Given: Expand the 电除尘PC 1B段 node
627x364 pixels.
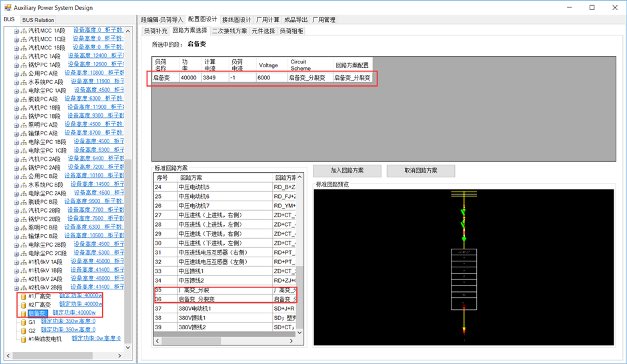Looking at the screenshot, I should tap(16, 142).
